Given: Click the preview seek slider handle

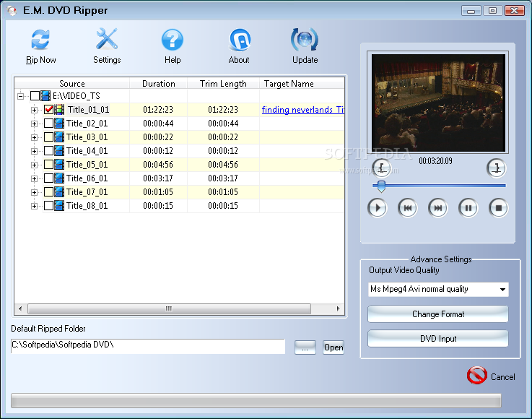Looking at the screenshot, I should coord(381,186).
